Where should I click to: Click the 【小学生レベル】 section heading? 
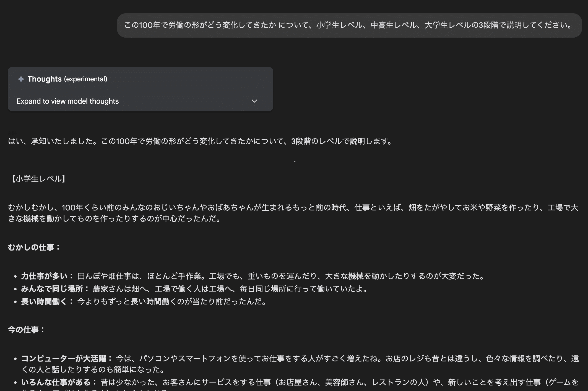38,179
